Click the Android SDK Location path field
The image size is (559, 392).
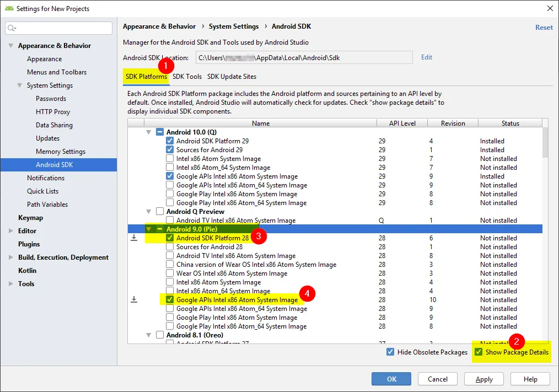pos(304,57)
